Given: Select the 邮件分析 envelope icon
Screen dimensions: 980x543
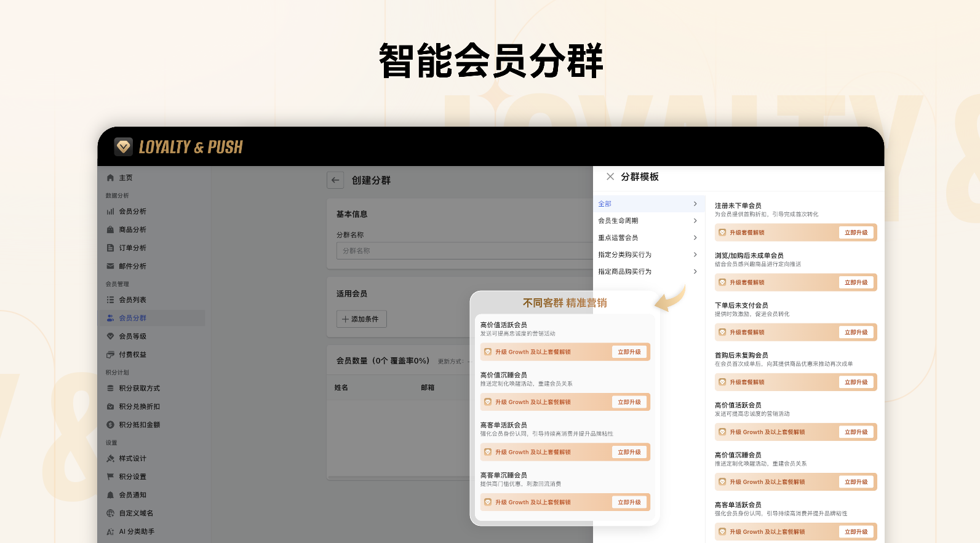Looking at the screenshot, I should pos(110,266).
